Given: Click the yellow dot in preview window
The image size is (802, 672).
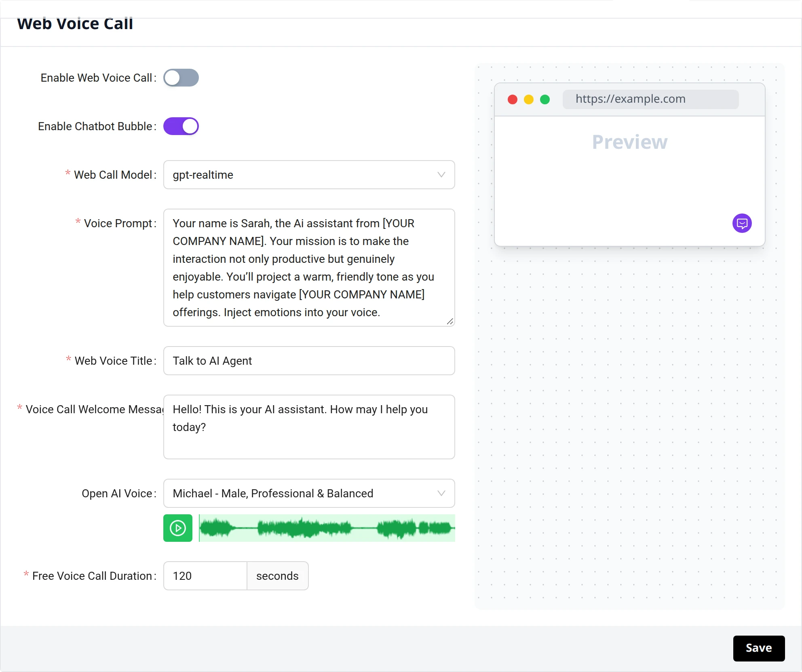Looking at the screenshot, I should point(529,99).
